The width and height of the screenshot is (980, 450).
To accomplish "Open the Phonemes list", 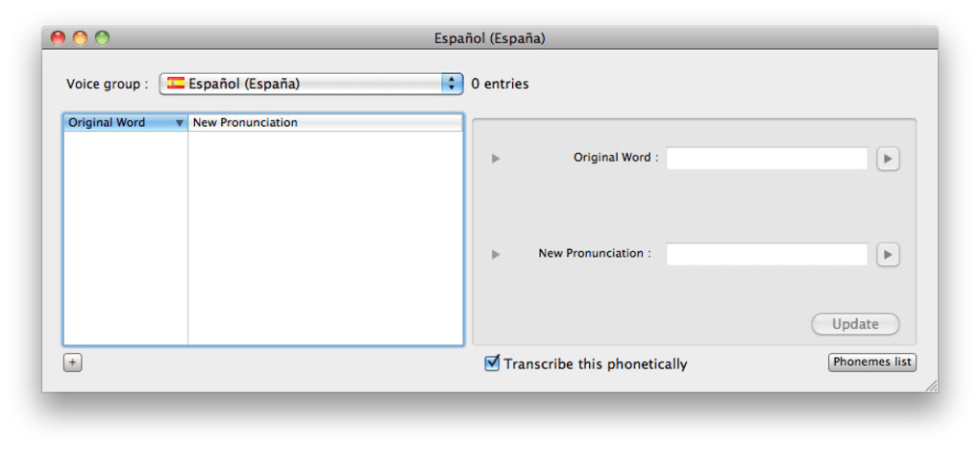I will [x=872, y=362].
